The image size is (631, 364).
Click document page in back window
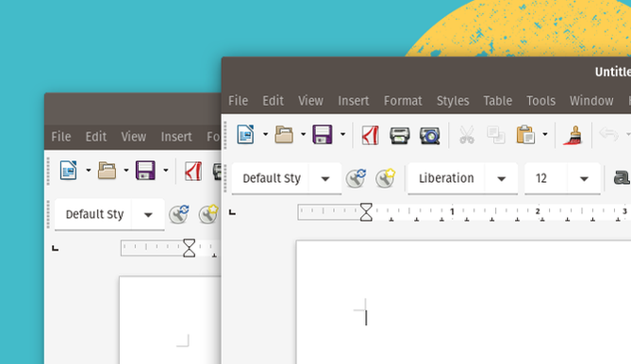170,321
